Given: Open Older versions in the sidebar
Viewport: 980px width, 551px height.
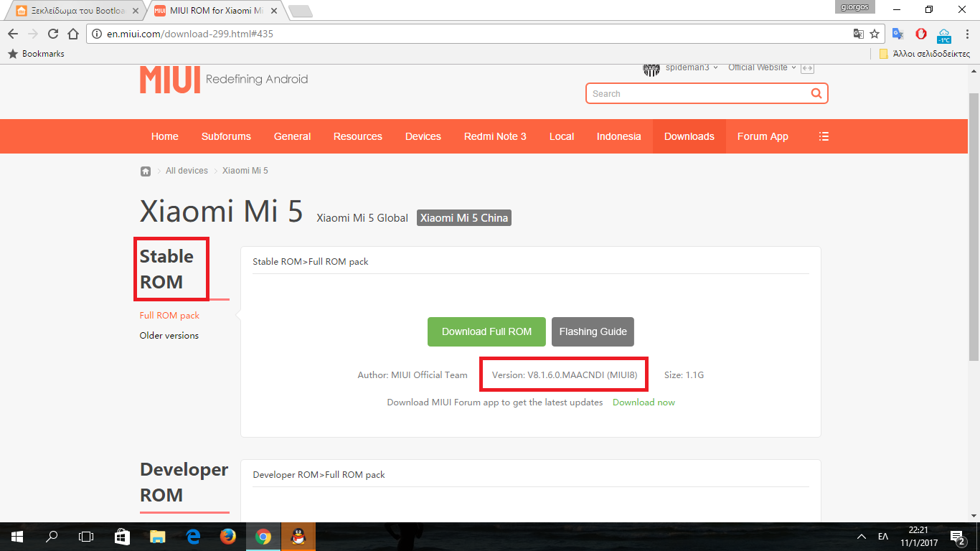Looking at the screenshot, I should click(169, 336).
